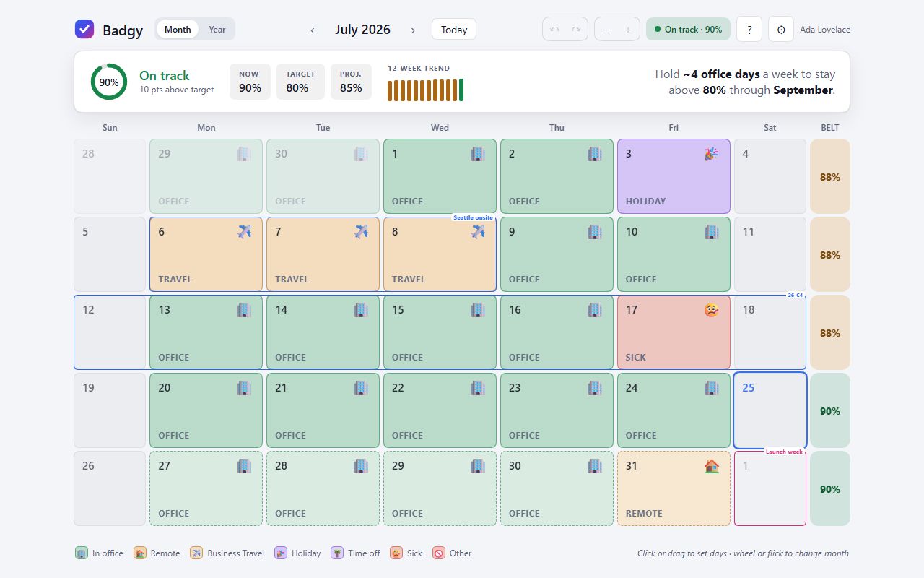Screen dimensions: 924x578
Task: Click the 12-week trend bar chart
Action: pos(425,90)
